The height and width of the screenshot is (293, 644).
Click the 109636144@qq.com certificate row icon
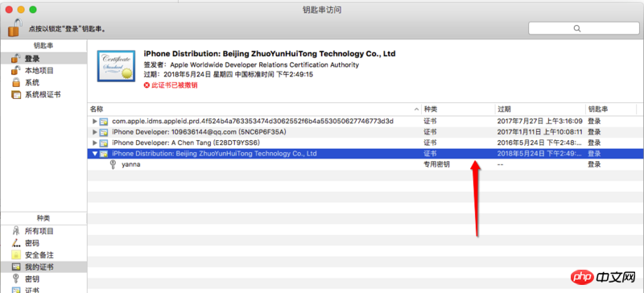tap(105, 132)
